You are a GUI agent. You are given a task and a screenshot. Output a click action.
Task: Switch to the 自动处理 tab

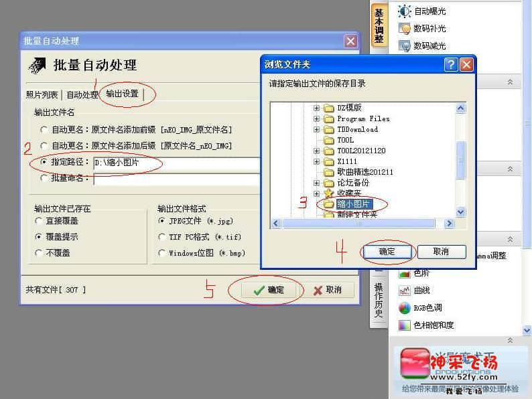click(82, 94)
